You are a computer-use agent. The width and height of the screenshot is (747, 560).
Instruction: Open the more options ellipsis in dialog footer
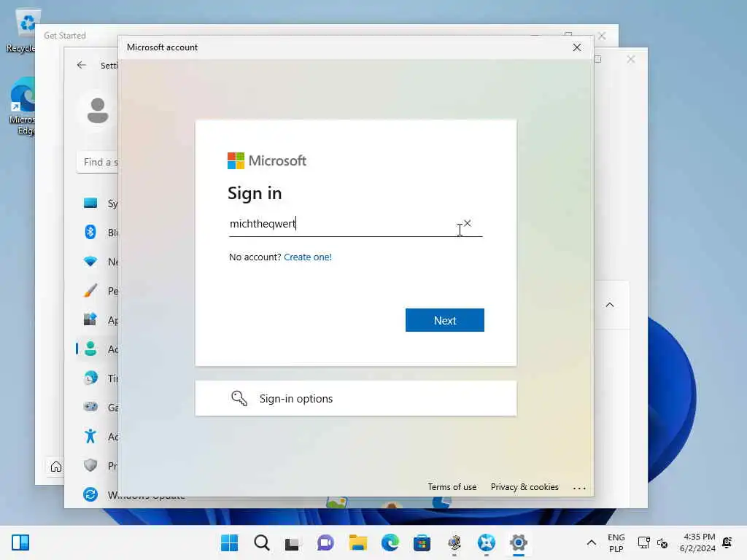[x=578, y=488]
